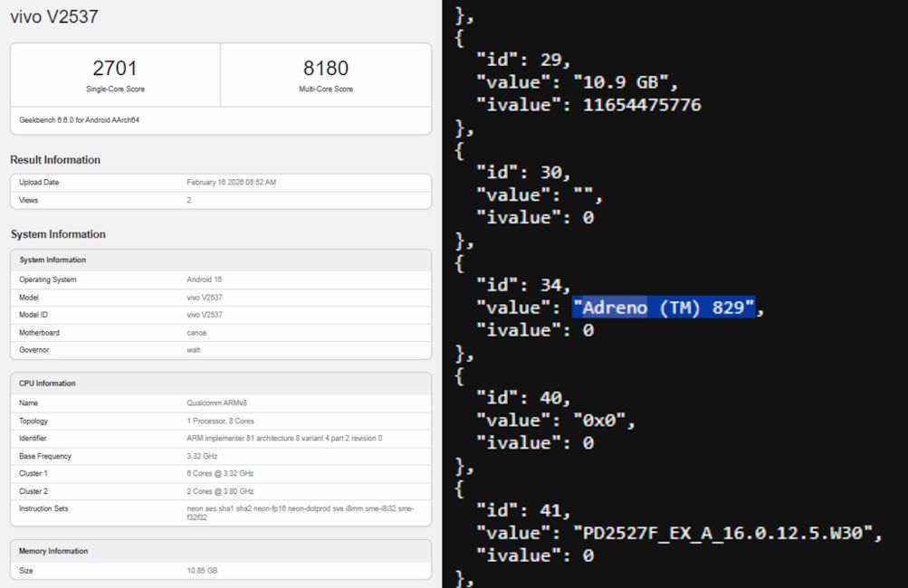Screen dimensions: 908x588
Task: Click the Views count value
Action: 189,199
